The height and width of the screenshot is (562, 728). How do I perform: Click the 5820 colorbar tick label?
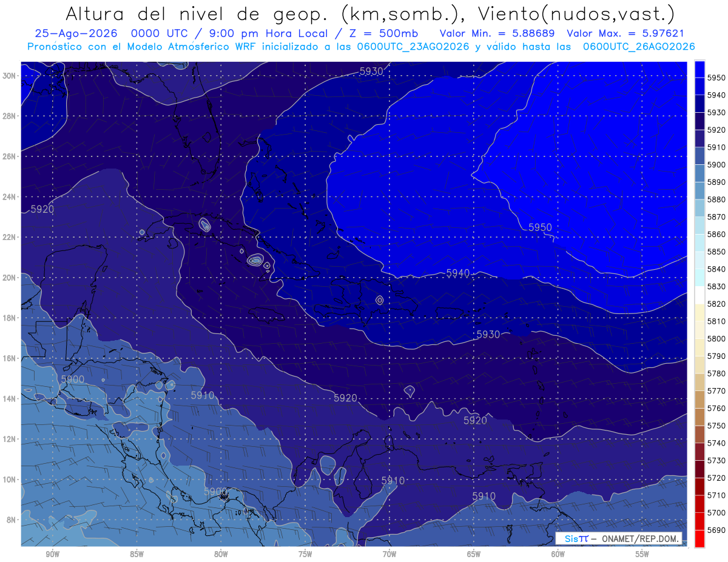click(x=717, y=304)
